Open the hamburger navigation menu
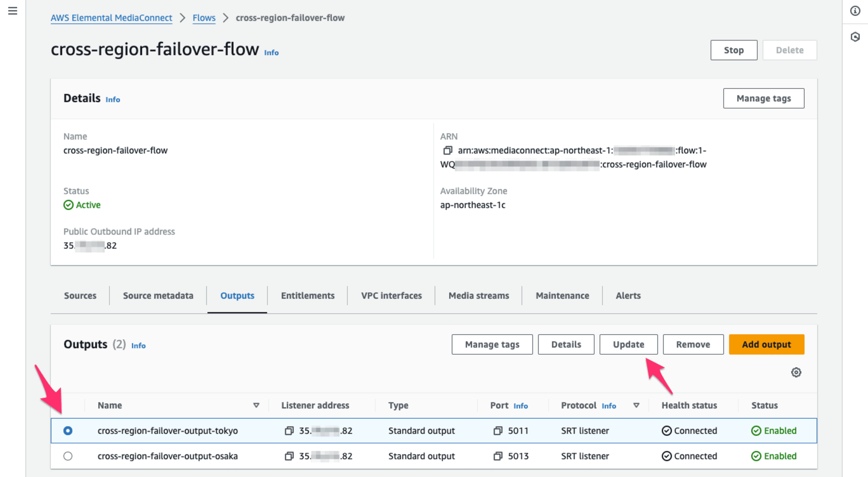Screen dimensions: 868x477 [13, 11]
